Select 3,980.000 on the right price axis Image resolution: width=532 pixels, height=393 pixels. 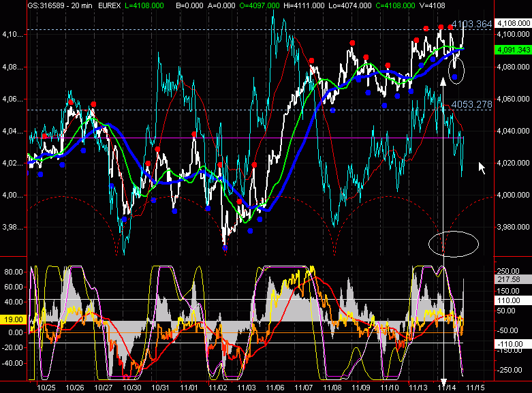[514, 227]
